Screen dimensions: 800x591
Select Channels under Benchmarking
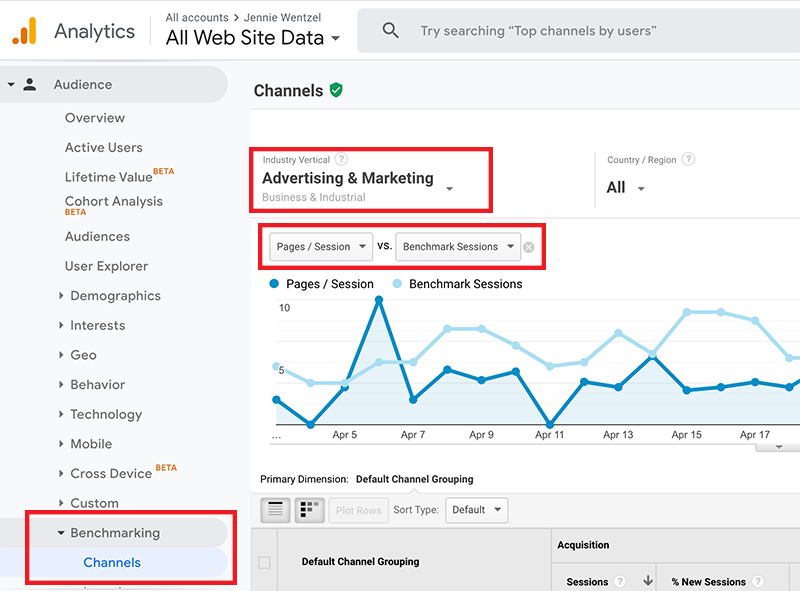pos(112,562)
